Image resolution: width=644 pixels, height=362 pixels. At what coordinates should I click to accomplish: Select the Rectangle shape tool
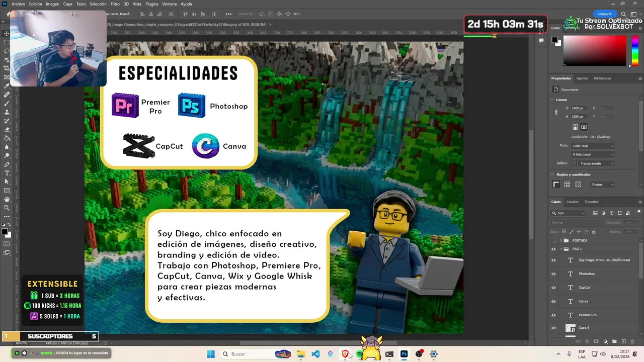[x=7, y=191]
